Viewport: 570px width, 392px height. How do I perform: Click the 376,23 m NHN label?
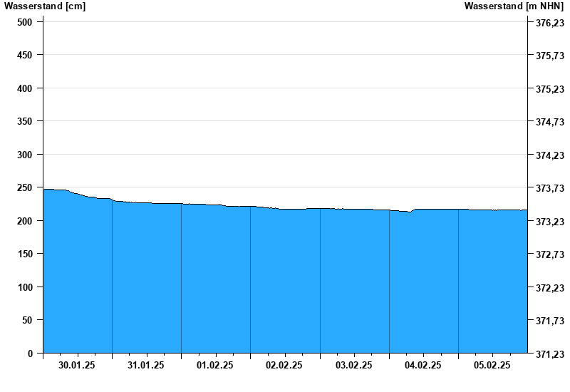coord(550,23)
